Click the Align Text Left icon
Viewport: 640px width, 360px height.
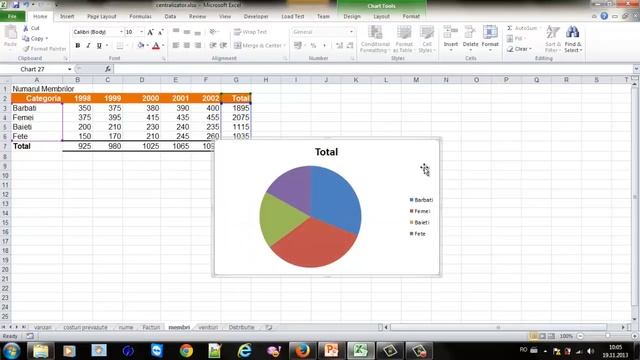tap(176, 46)
